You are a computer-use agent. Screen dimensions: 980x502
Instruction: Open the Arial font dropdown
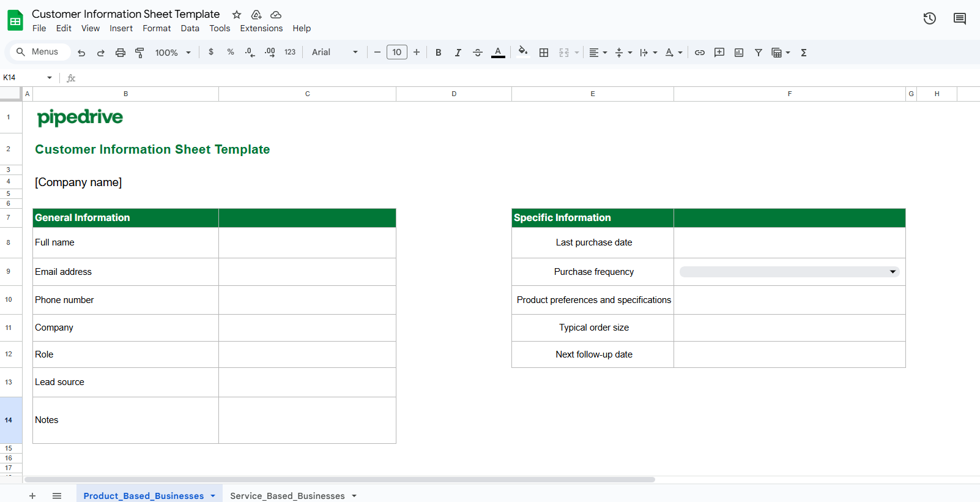(x=335, y=53)
